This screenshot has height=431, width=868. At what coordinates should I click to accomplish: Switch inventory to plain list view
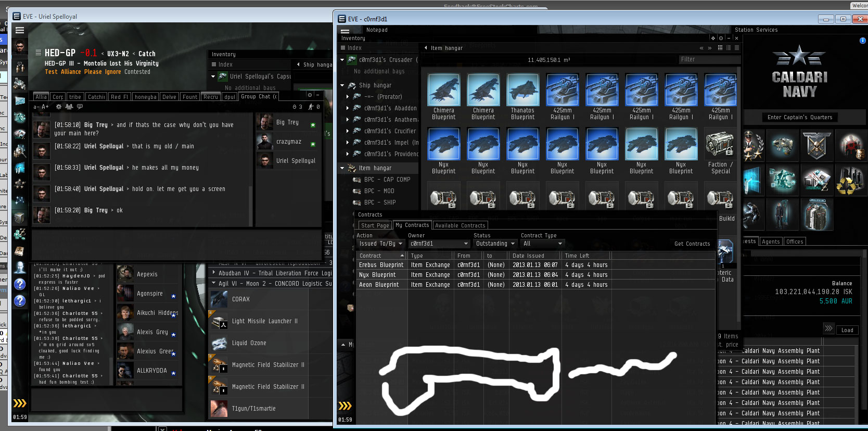(x=736, y=48)
